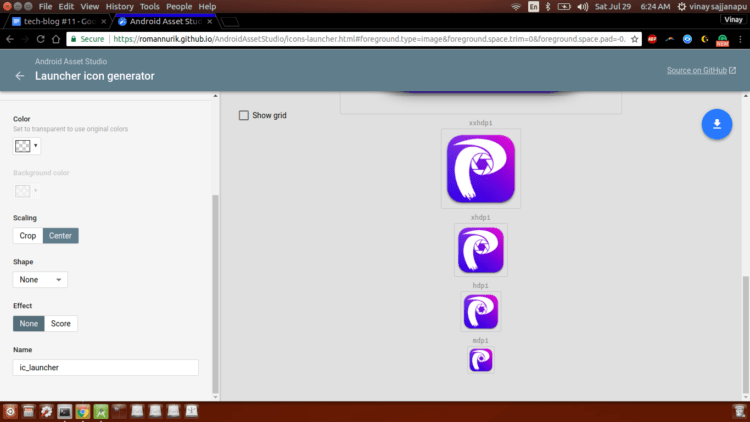This screenshot has width=750, height=422.
Task: Open the battery status indicator
Action: (564, 7)
